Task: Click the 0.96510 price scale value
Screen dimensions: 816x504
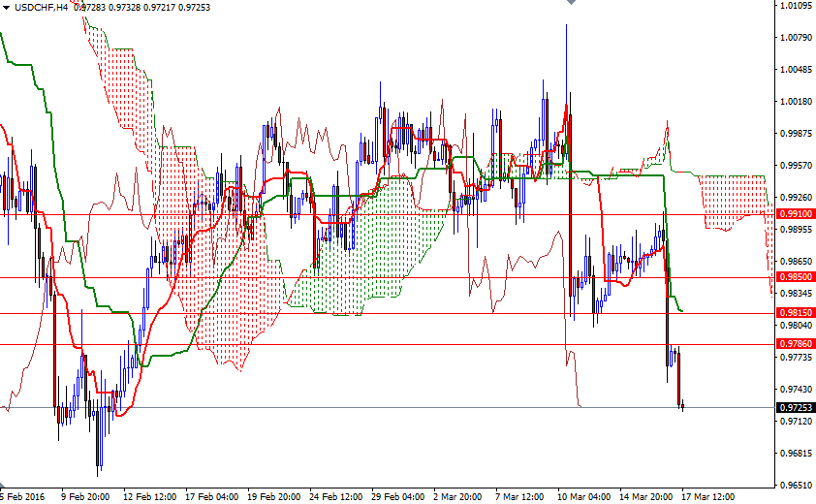Action: click(x=797, y=486)
